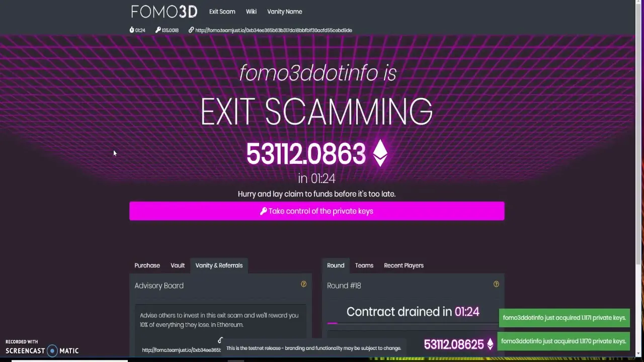Select the Teams tab
The height and width of the screenshot is (362, 644).
(x=364, y=265)
